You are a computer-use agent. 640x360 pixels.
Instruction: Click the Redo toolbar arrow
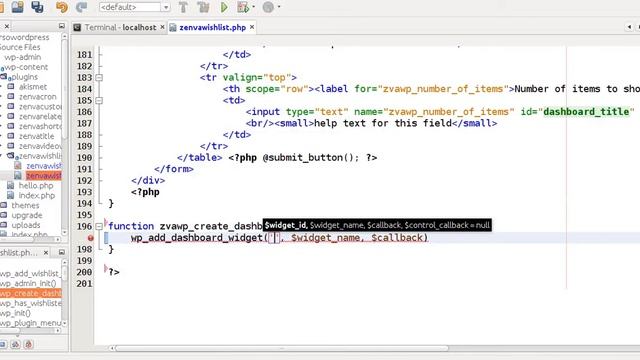pyautogui.click(x=82, y=7)
